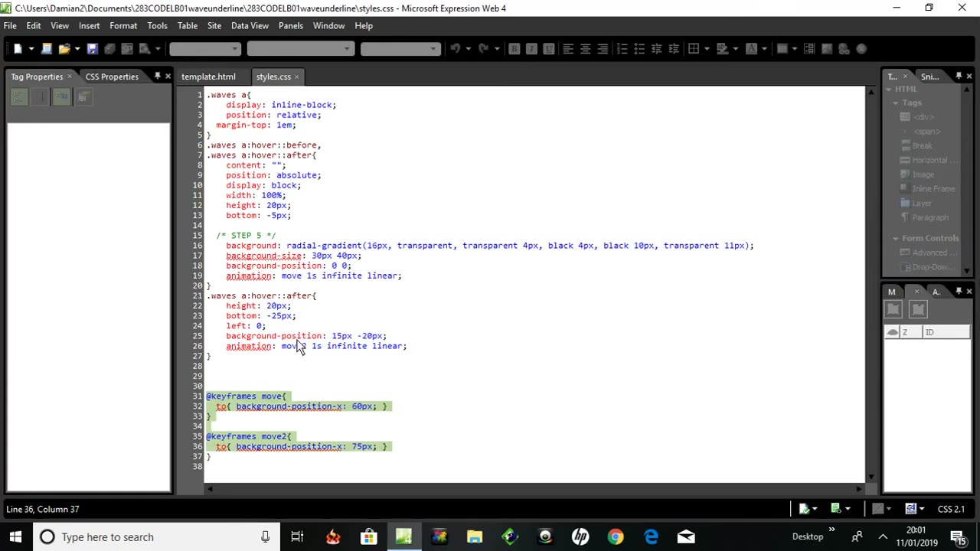Click the Open file folder toolbar icon
The image size is (980, 551).
pyautogui.click(x=64, y=49)
